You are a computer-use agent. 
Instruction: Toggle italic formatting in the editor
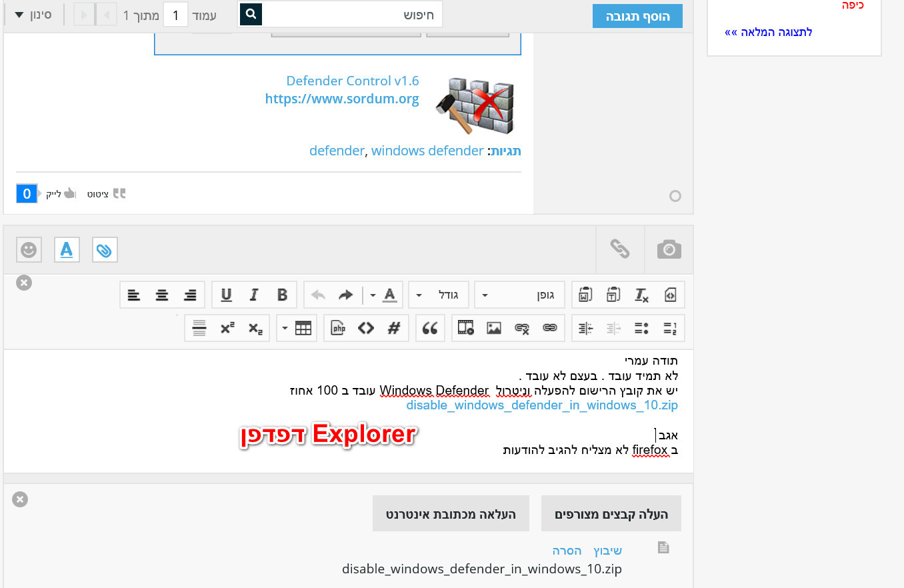coord(254,295)
